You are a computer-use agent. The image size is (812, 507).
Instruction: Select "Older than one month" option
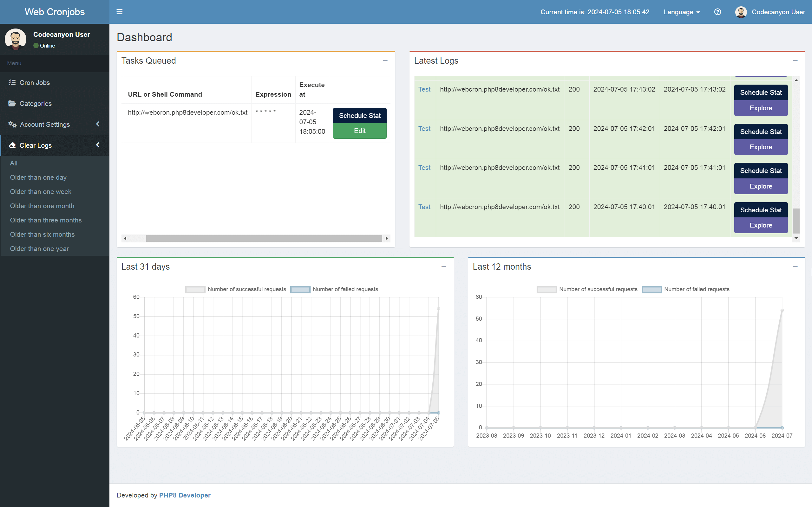(x=42, y=206)
